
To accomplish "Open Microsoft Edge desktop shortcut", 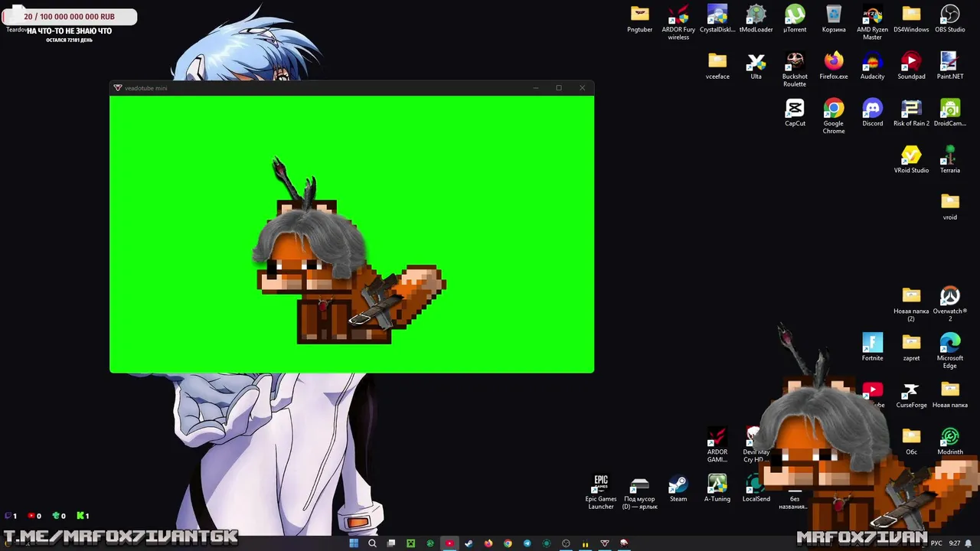I will point(950,350).
